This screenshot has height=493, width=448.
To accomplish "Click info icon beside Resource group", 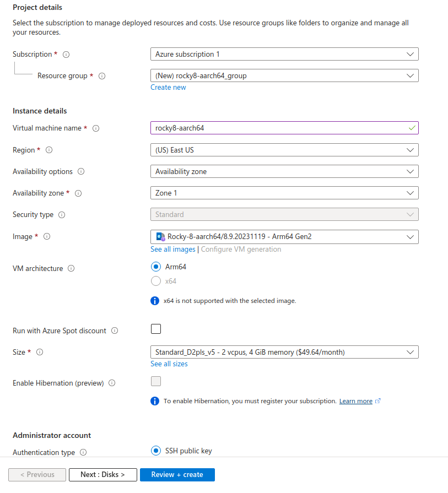I will point(101,76).
